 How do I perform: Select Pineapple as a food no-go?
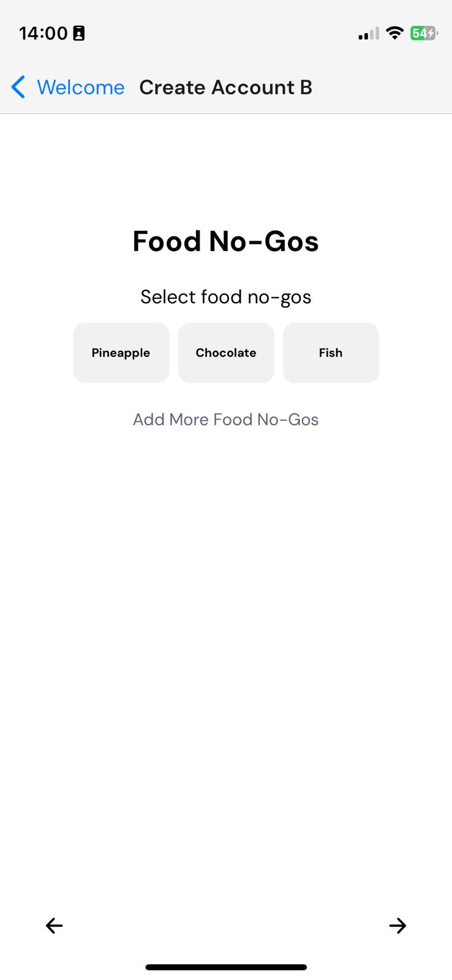point(121,353)
